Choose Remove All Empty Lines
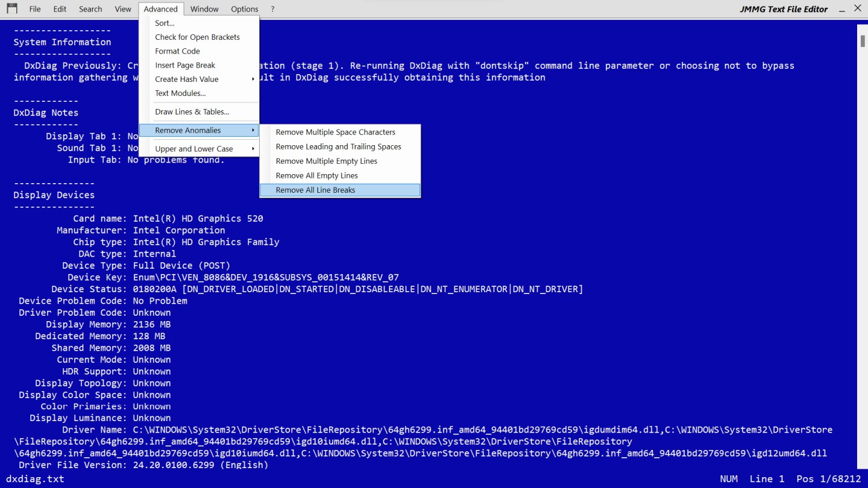Image resolution: width=868 pixels, height=488 pixels. 316,175
